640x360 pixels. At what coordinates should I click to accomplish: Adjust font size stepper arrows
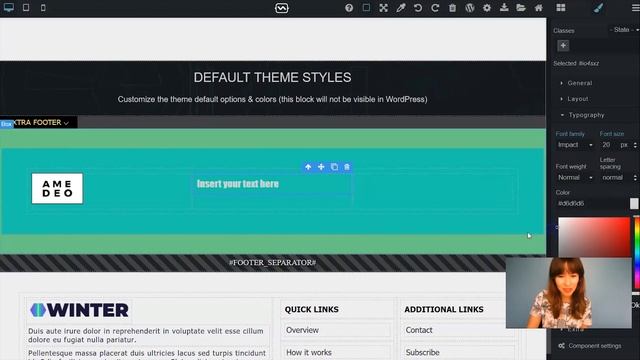(635, 145)
